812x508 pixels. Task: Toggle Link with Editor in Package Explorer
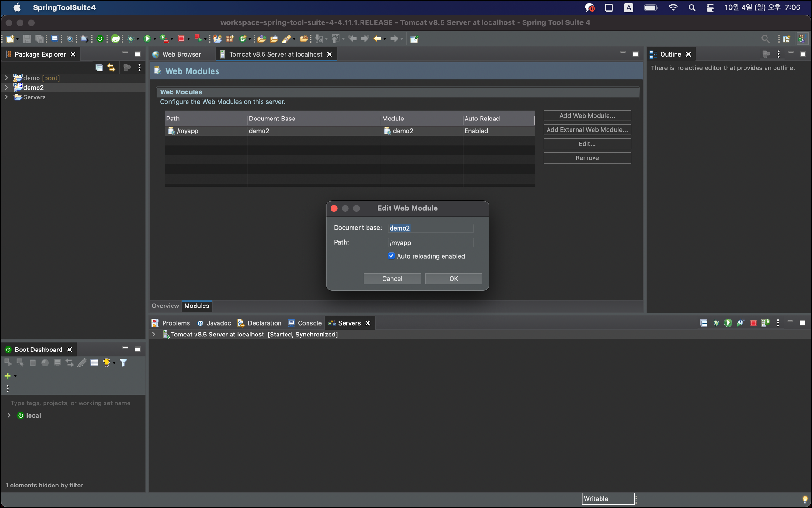pos(111,67)
